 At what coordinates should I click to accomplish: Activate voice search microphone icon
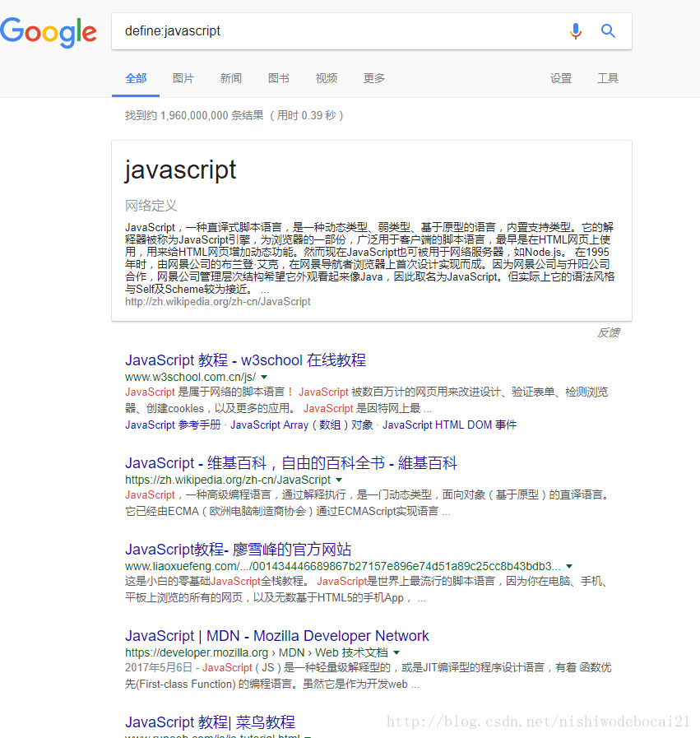tap(575, 31)
